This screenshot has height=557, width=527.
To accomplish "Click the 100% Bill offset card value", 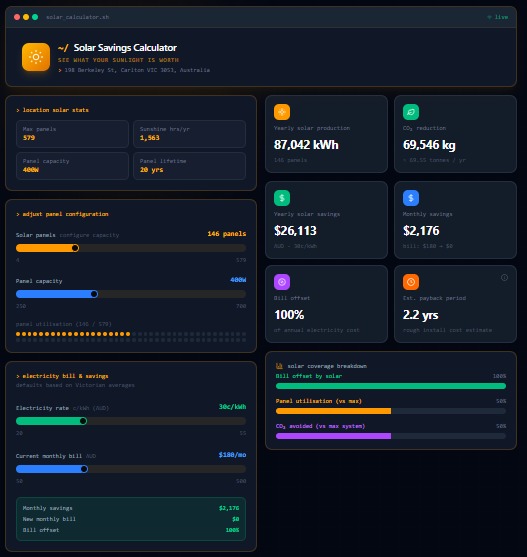I will [289, 315].
